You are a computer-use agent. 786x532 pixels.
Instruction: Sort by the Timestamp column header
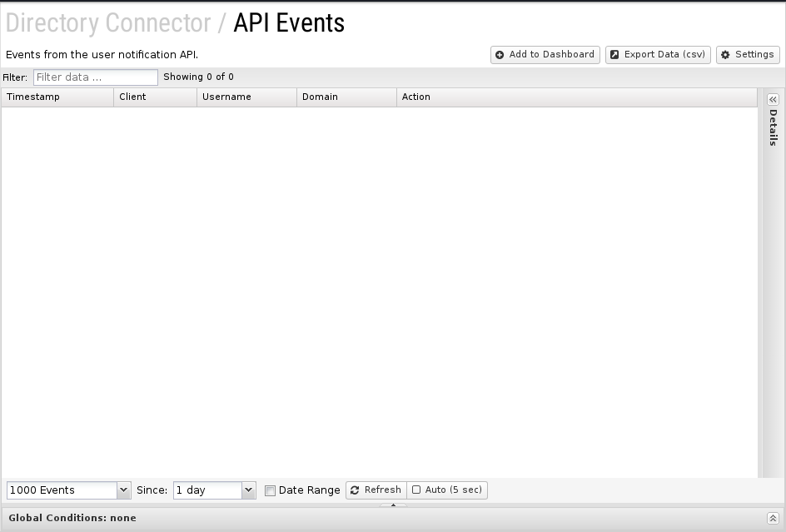(x=57, y=97)
